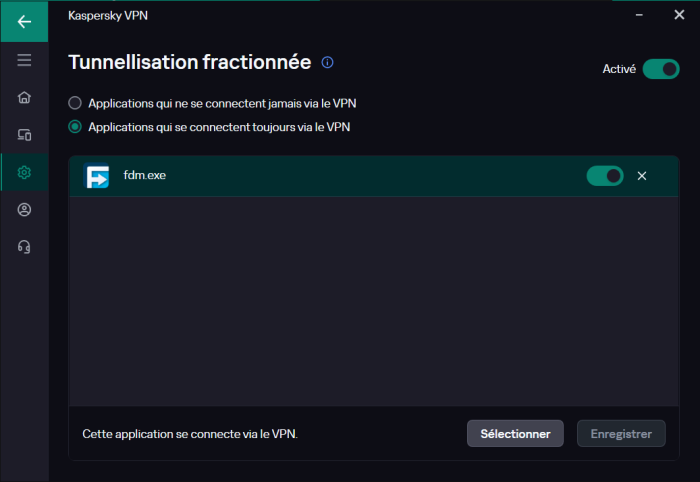
Task: Select the fdm.exe name in list
Action: pyautogui.click(x=144, y=176)
